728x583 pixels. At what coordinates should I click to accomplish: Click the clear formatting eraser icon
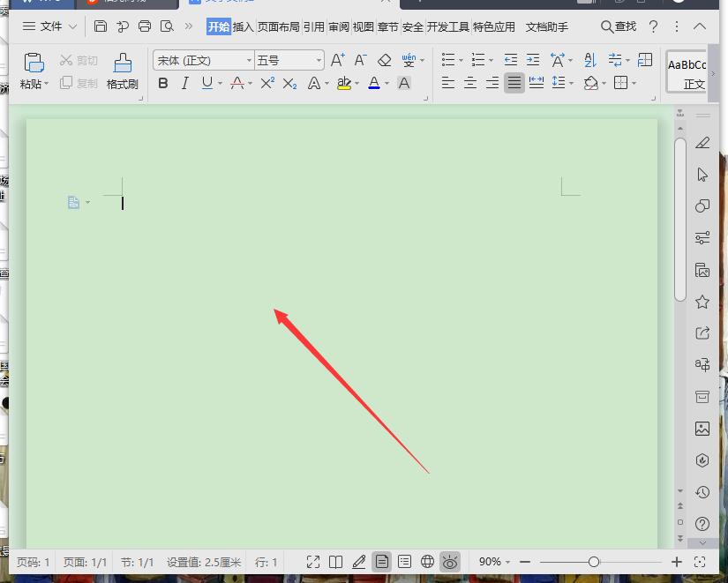385,60
